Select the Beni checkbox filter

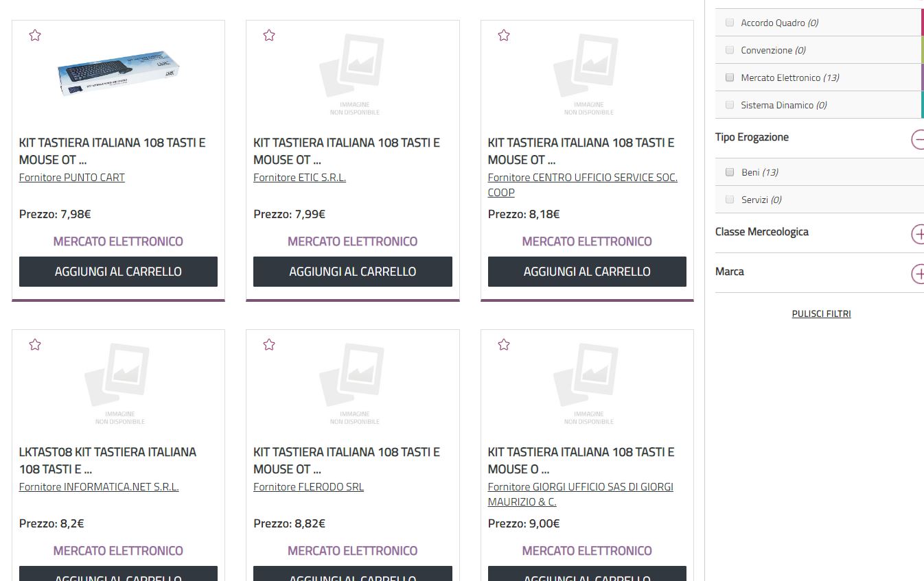tap(730, 172)
